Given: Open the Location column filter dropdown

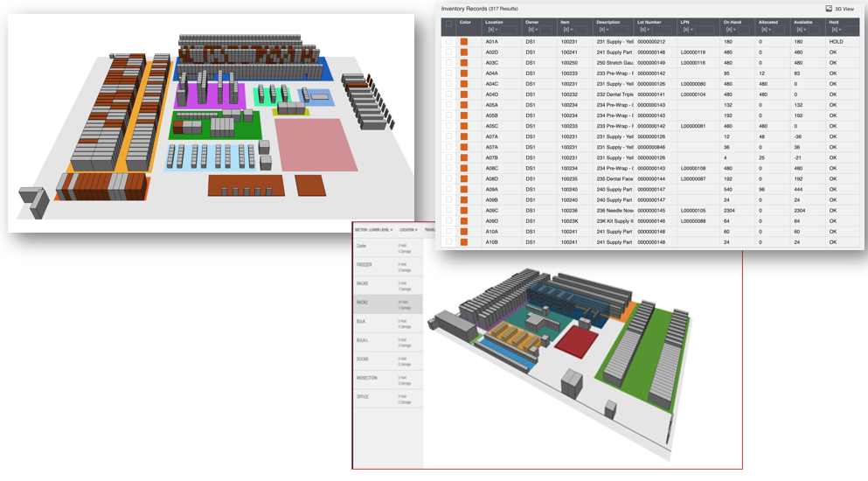Looking at the screenshot, I should (x=493, y=30).
